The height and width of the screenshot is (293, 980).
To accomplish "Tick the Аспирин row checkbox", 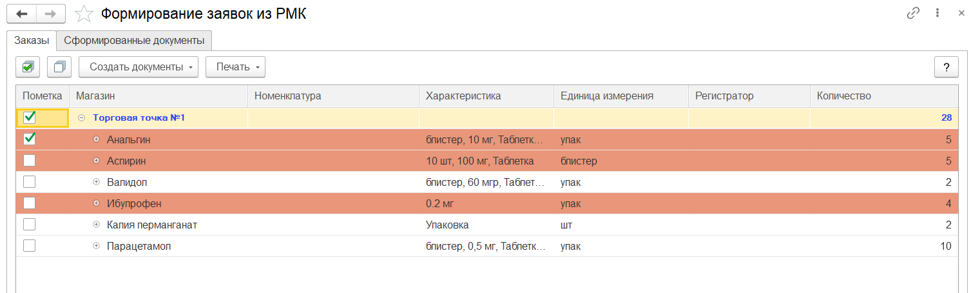I will click(30, 161).
